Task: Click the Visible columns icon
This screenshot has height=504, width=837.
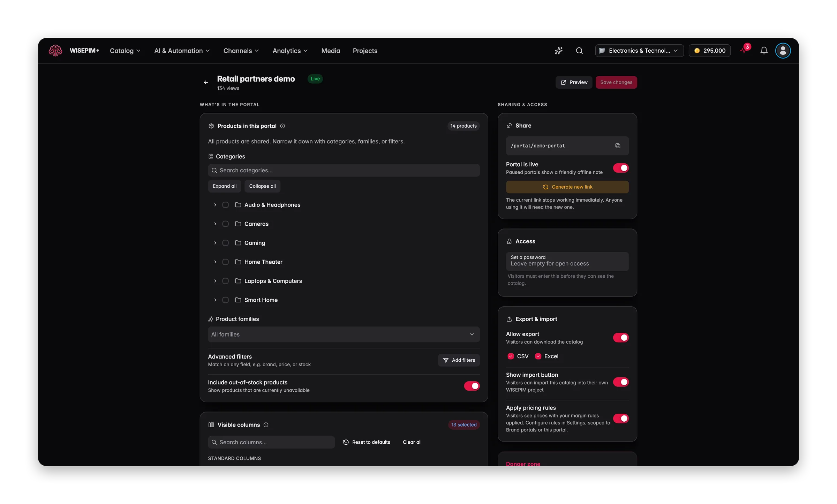Action: click(x=211, y=425)
